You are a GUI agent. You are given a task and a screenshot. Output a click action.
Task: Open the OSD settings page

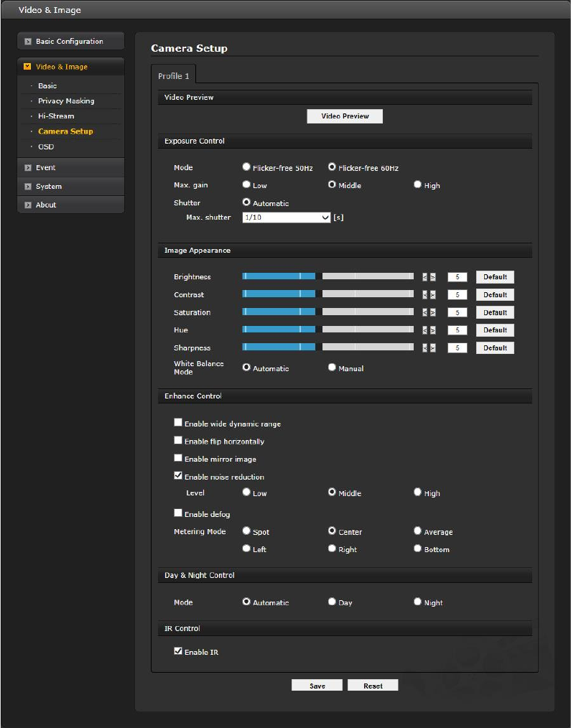(46, 146)
